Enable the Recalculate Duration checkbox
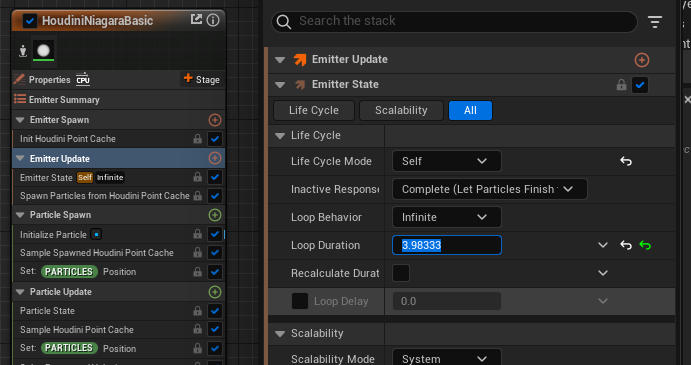This screenshot has height=365, width=691. pos(401,273)
